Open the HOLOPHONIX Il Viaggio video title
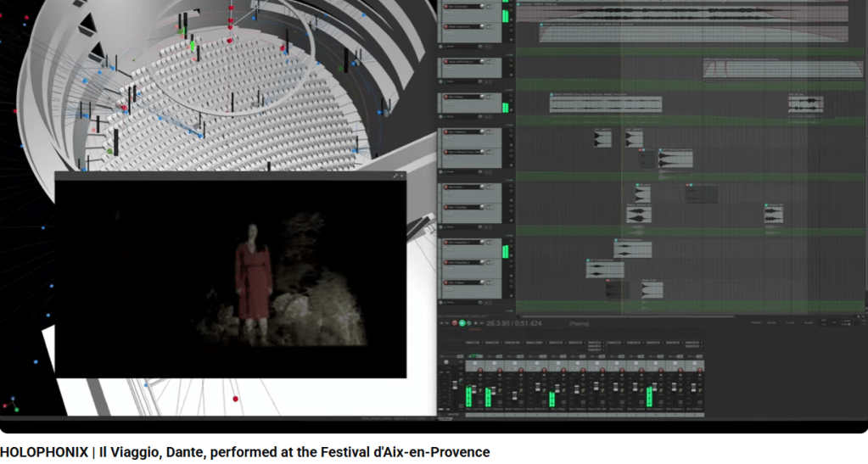 (245, 452)
